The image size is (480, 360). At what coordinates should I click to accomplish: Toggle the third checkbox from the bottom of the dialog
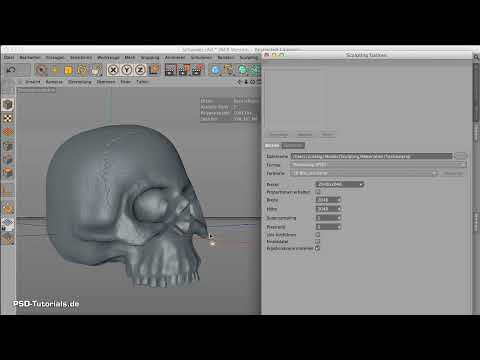(x=318, y=235)
